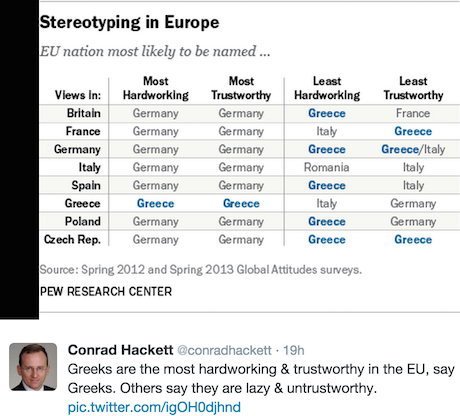This screenshot has width=460, height=416.
Task: Select the Czech Rep. row label
Action: point(72,239)
